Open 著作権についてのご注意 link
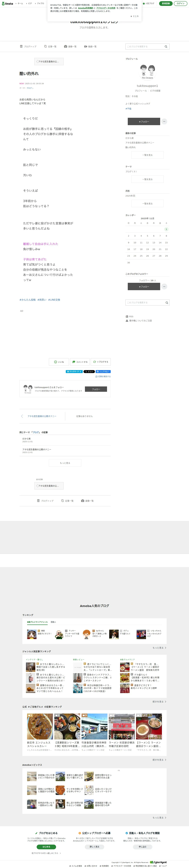The height and width of the screenshot is (868, 189). 139,320
